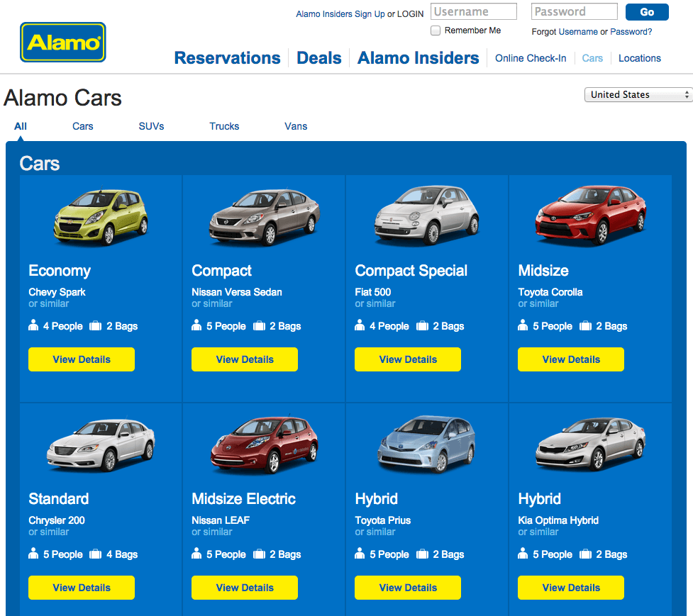The width and height of the screenshot is (693, 616).
Task: Click Alamo Insiders Sign Up link
Action: click(x=340, y=14)
